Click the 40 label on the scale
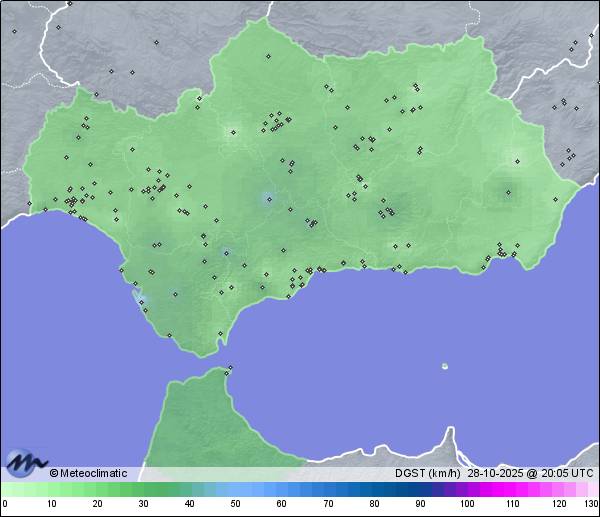 point(190,504)
